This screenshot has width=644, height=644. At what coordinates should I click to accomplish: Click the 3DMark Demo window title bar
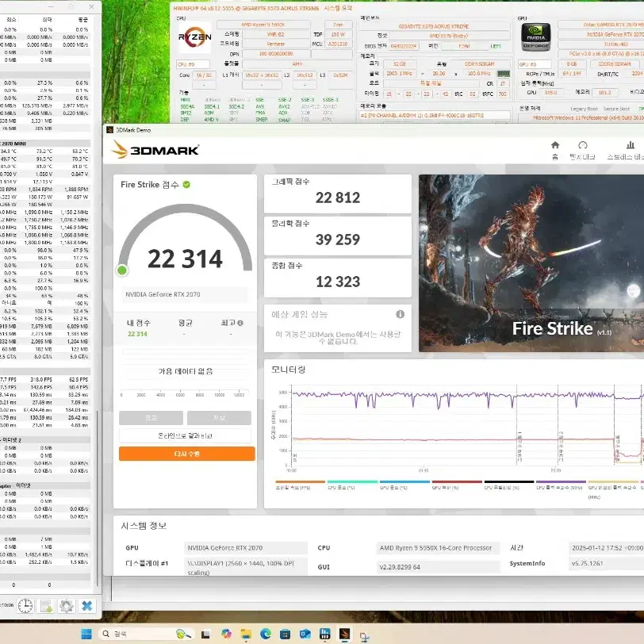point(374,130)
